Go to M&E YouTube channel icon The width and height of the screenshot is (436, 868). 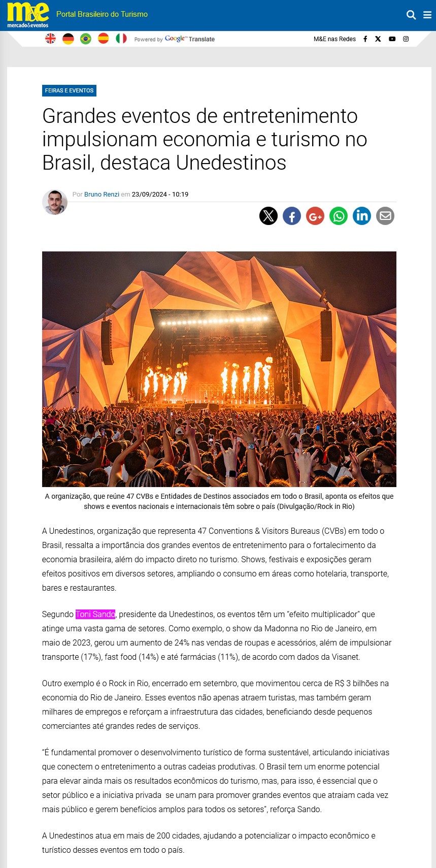392,39
